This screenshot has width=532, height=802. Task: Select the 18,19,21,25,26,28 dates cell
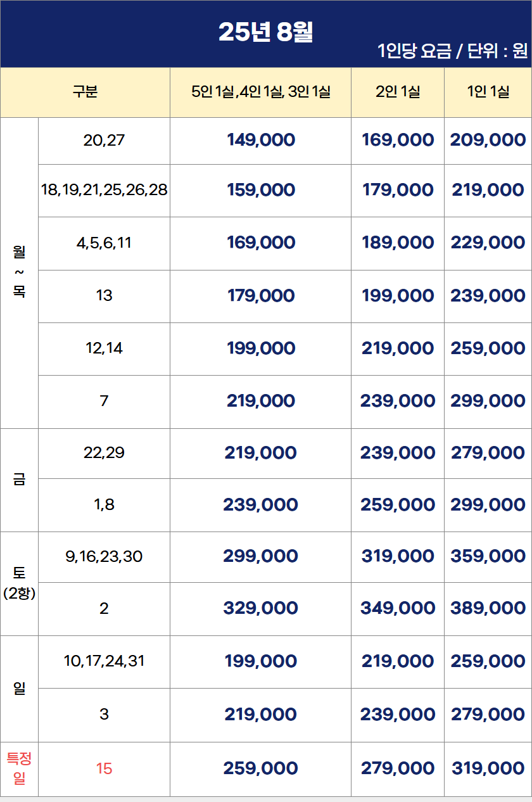coord(104,189)
